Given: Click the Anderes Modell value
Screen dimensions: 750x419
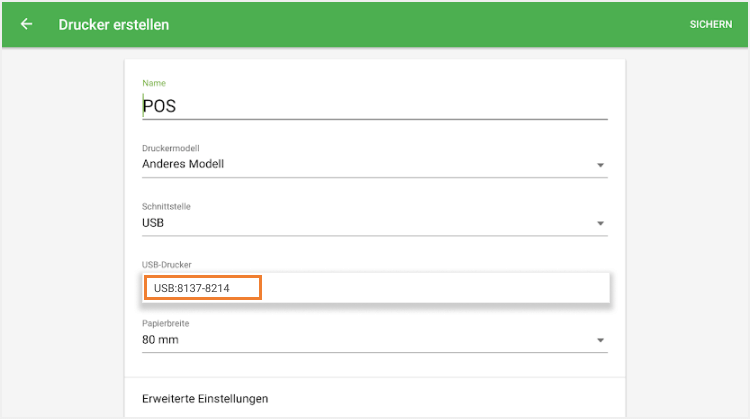Looking at the screenshot, I should [x=183, y=164].
